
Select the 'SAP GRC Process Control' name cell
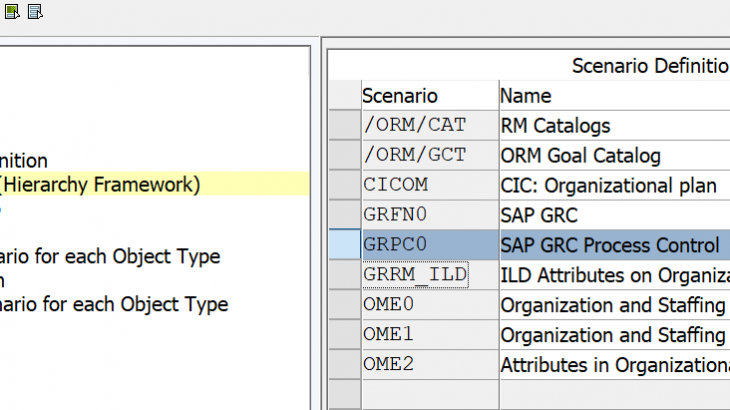tap(612, 245)
